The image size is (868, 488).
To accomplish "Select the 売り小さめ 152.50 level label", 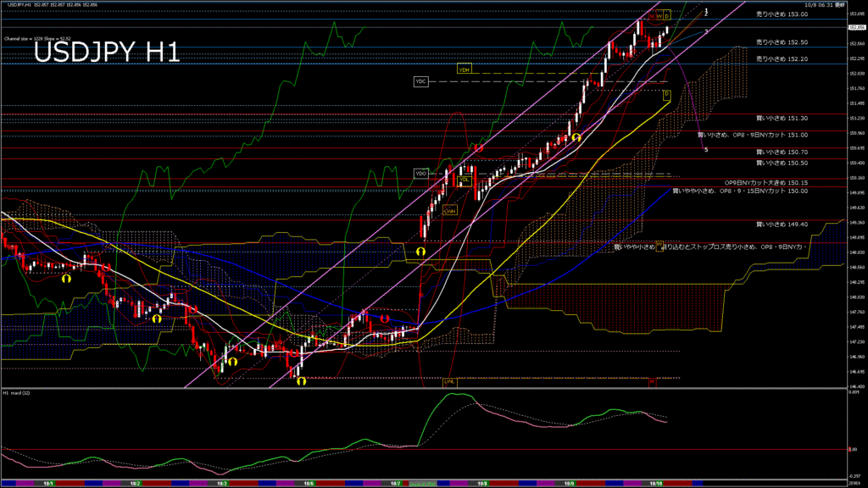I will point(782,42).
